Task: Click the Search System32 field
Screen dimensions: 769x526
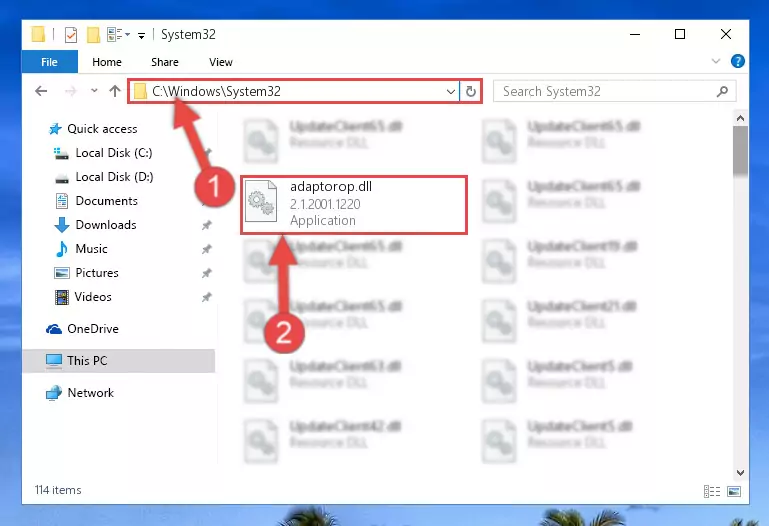Action: pyautogui.click(x=615, y=92)
